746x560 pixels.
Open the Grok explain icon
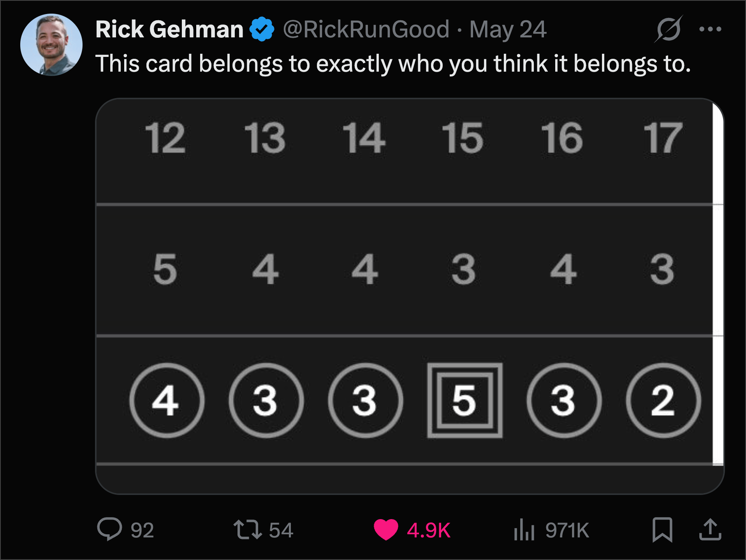point(669,29)
